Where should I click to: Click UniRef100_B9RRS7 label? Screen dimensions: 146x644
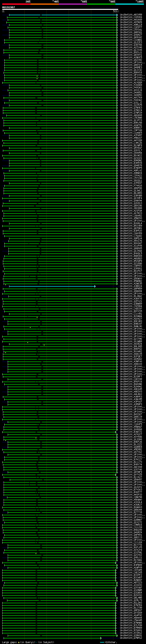131,128
